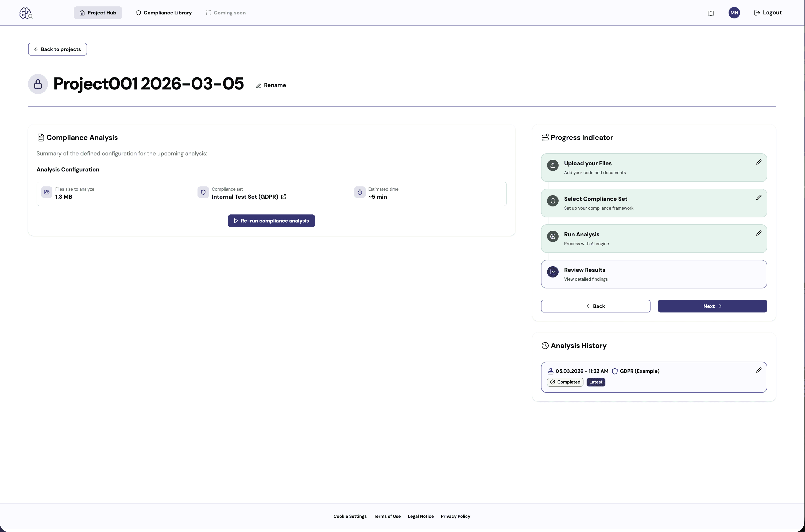Open the Compliance Library
Screen dimensions: 805x532
click(x=164, y=13)
